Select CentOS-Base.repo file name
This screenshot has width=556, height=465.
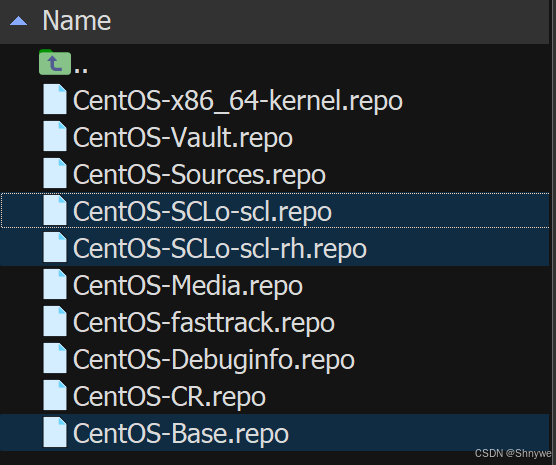181,433
